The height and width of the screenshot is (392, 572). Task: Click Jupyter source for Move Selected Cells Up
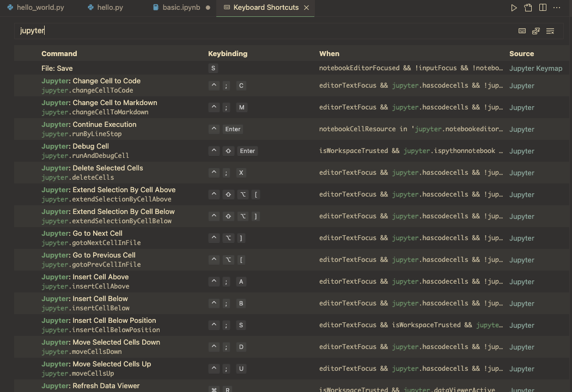click(522, 369)
